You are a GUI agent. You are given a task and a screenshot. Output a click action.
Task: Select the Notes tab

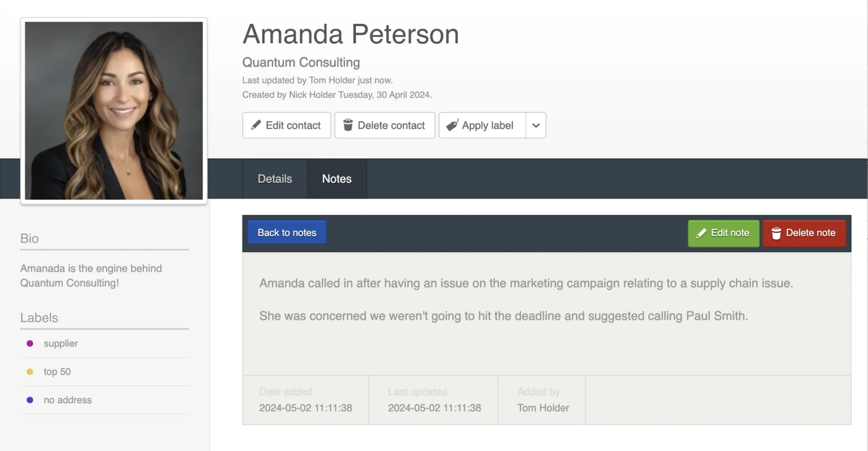(x=336, y=179)
